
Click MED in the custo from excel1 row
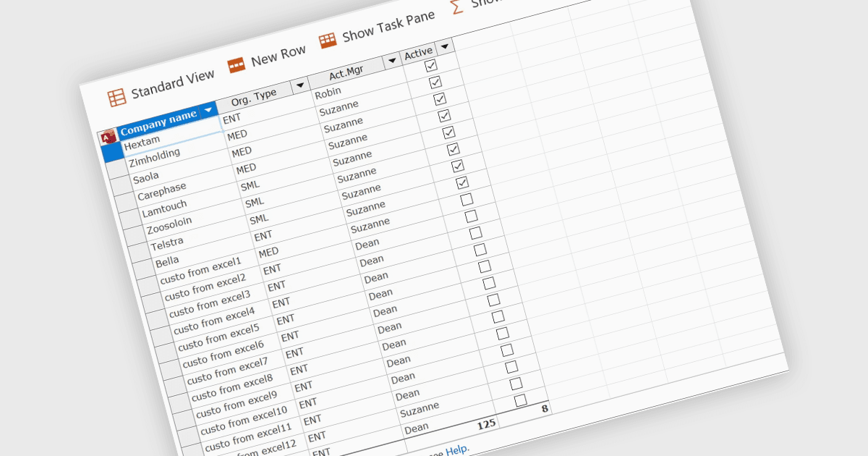(x=268, y=252)
